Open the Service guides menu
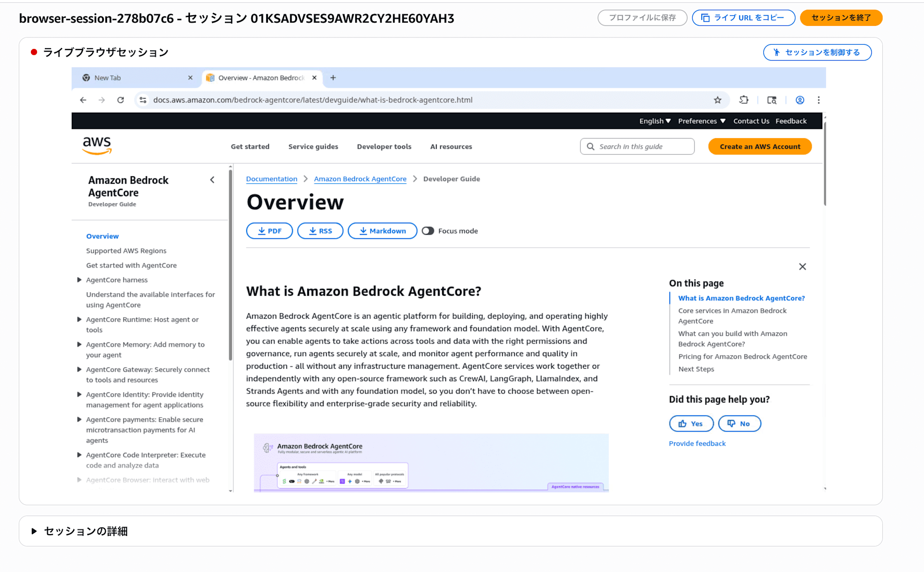 coord(313,146)
